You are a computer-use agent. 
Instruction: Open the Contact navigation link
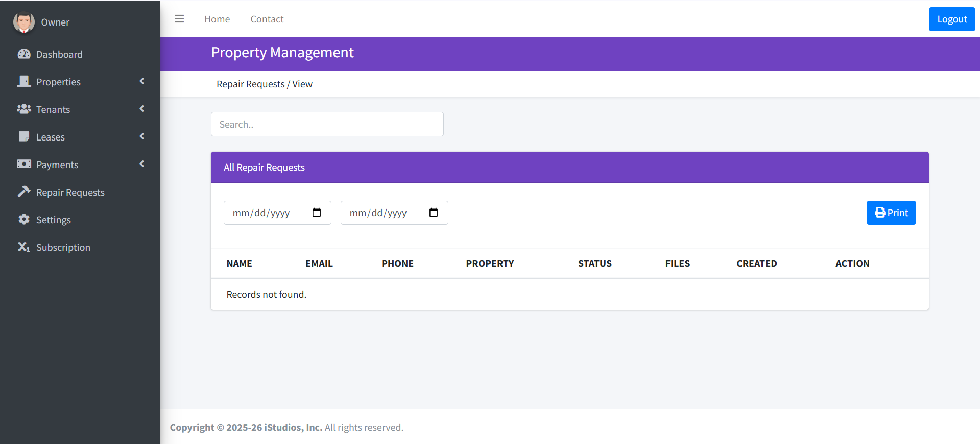tap(267, 19)
